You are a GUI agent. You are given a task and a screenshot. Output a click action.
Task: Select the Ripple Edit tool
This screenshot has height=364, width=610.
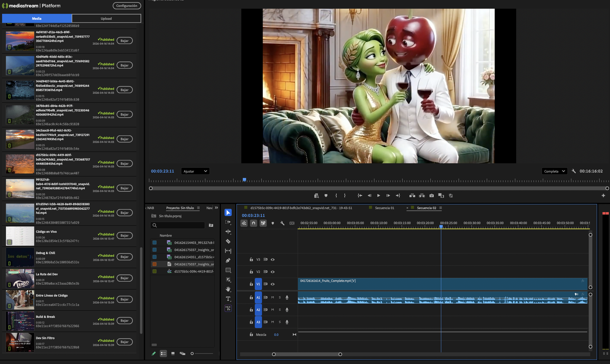[228, 232]
